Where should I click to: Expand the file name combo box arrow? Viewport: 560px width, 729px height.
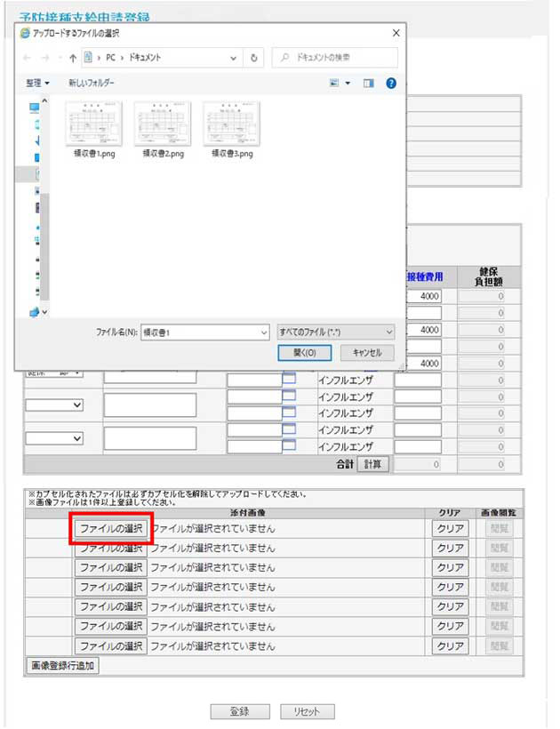(x=264, y=332)
